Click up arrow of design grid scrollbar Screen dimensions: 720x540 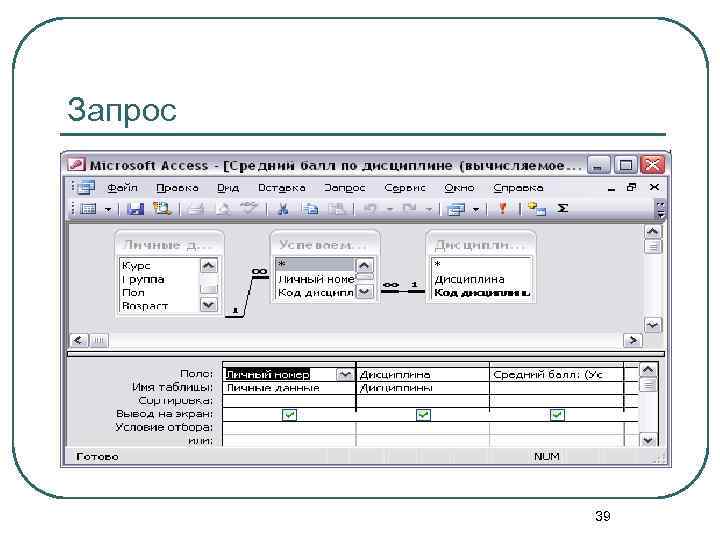(x=647, y=369)
